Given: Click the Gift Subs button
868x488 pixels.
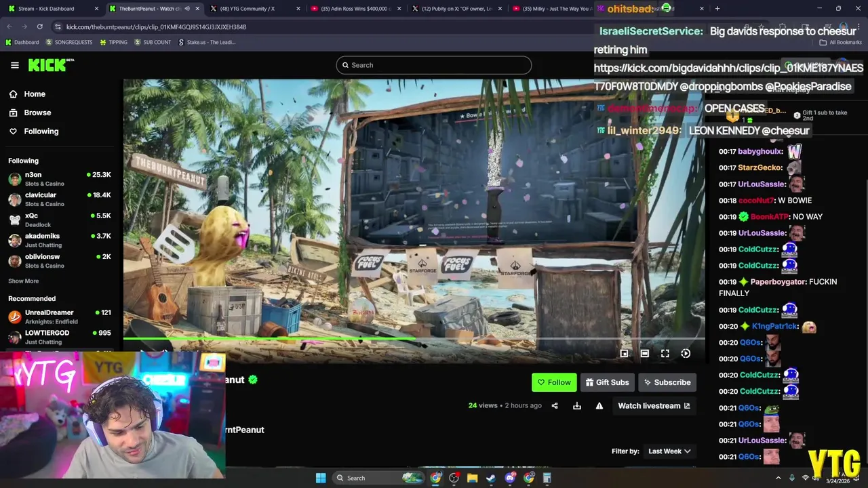Looking at the screenshot, I should coord(607,382).
